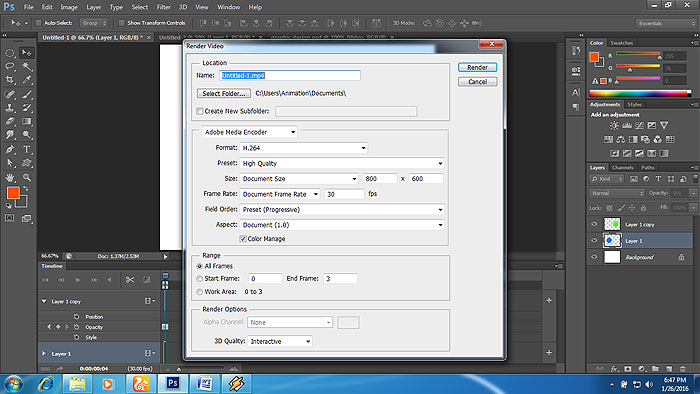Click the Windows Start button
Screen dimensions: 700x394
click(13, 384)
